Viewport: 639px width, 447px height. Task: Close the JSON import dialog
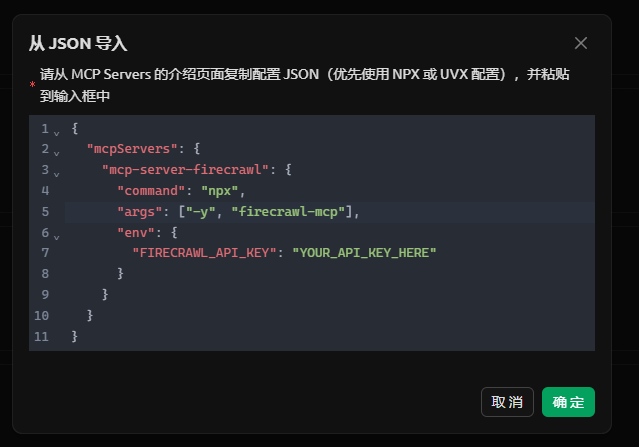click(x=581, y=43)
